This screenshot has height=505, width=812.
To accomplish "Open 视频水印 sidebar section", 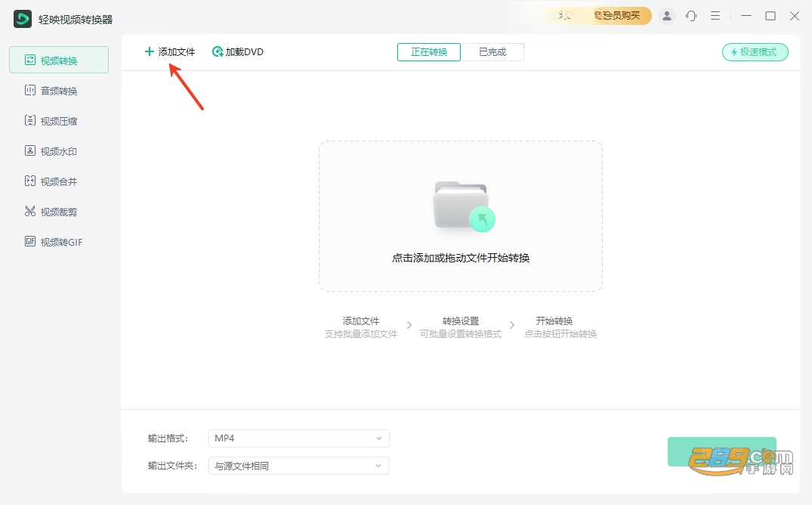I will pos(59,151).
